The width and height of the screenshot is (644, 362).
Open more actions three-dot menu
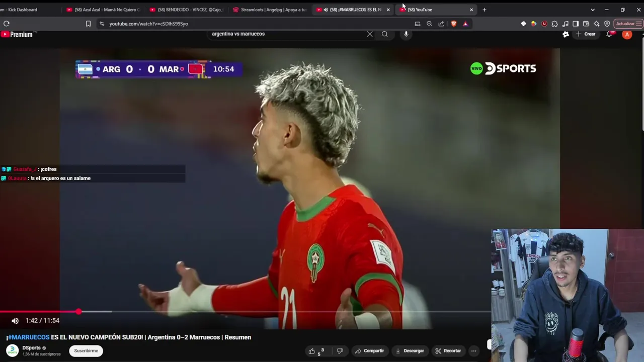(x=474, y=351)
